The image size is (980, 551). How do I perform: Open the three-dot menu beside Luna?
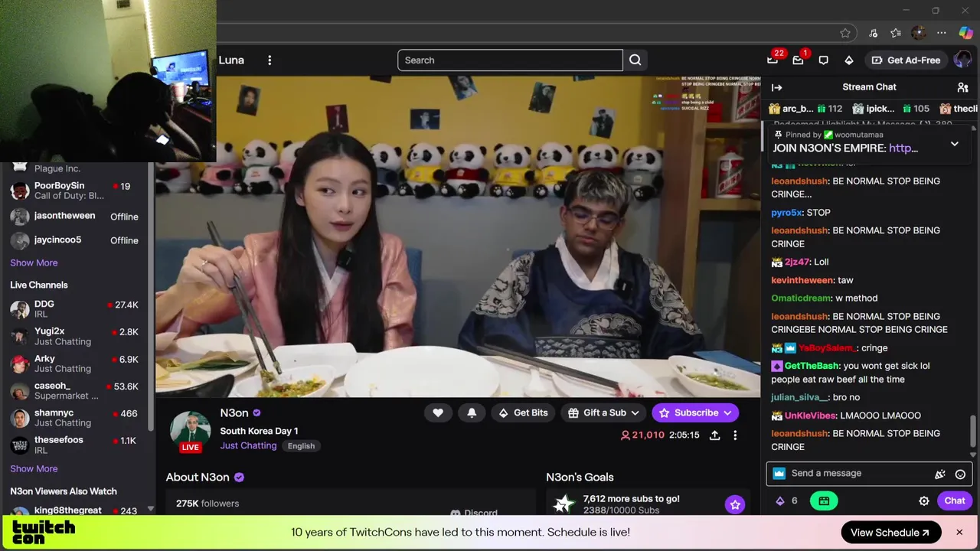coord(269,60)
